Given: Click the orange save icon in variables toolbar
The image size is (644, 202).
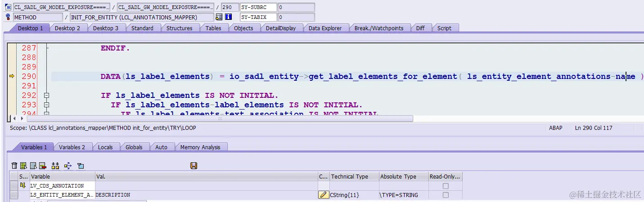Looking at the screenshot, I should pyautogui.click(x=194, y=166).
